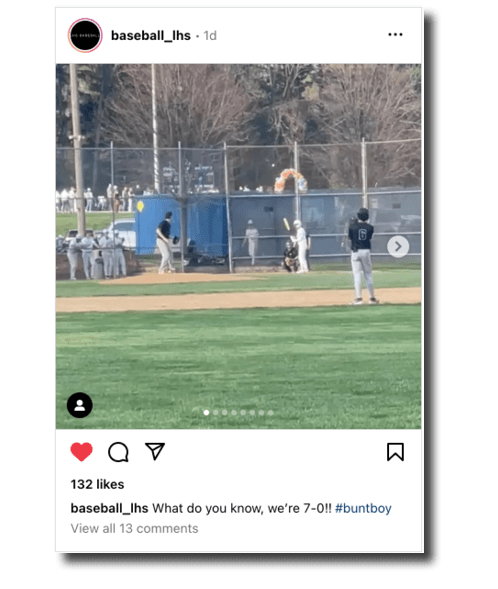The width and height of the screenshot is (498, 589).
Task: Jump to second carousel dot indicator
Action: click(x=216, y=412)
